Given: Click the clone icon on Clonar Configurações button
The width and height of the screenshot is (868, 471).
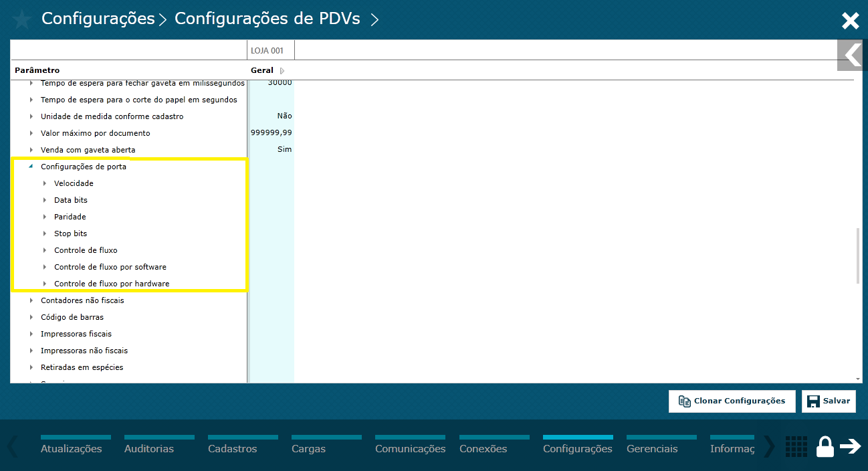Looking at the screenshot, I should point(684,401).
